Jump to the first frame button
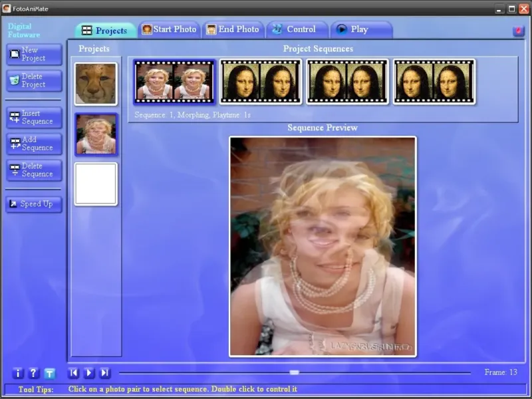The image size is (532, 399). [73, 373]
